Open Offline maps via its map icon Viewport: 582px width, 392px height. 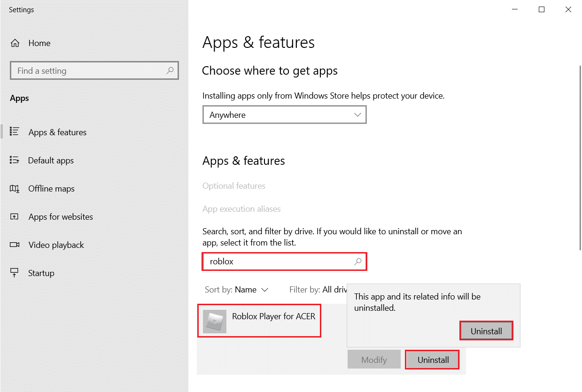(15, 188)
